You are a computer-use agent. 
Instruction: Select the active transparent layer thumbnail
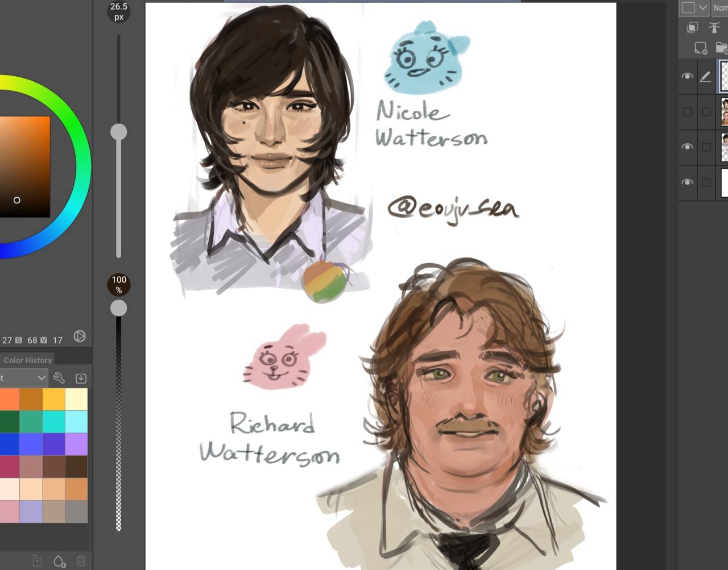(724, 76)
